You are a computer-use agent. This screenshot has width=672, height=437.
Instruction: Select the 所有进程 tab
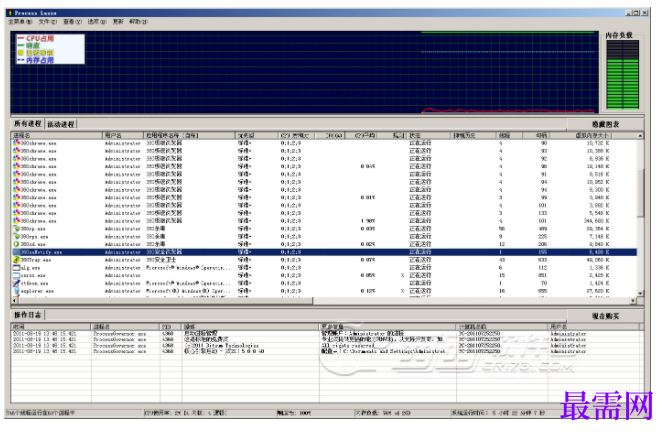coord(27,124)
